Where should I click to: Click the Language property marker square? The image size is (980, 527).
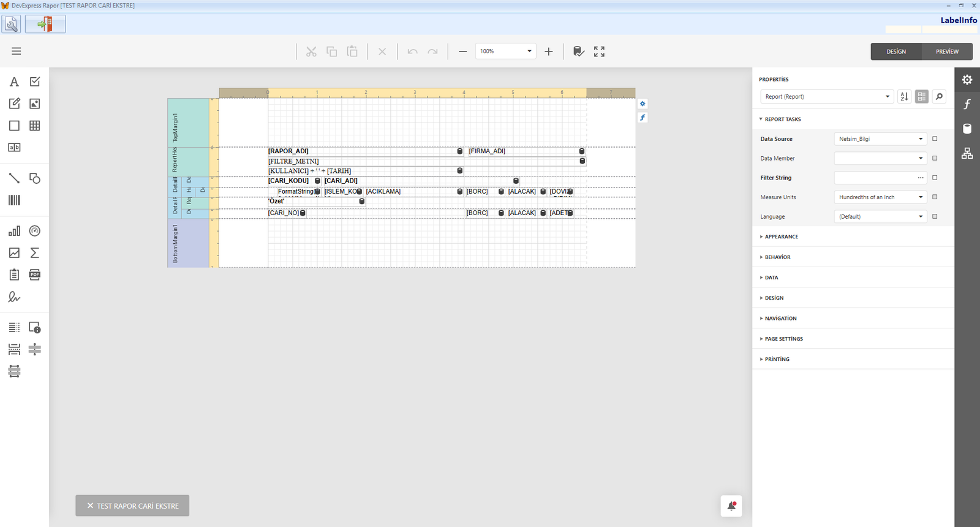click(x=935, y=216)
